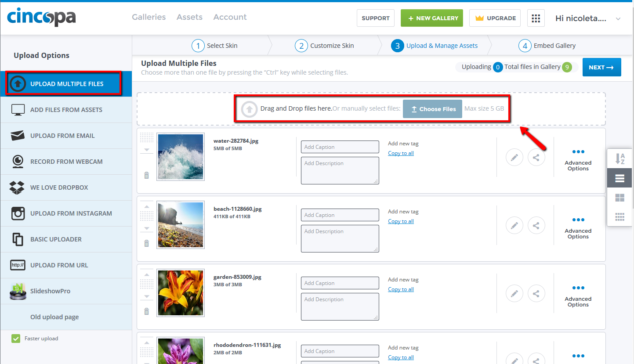Image resolution: width=634 pixels, height=364 pixels.
Task: Click pencil edit icon for garden-853009.jpg
Action: (514, 293)
